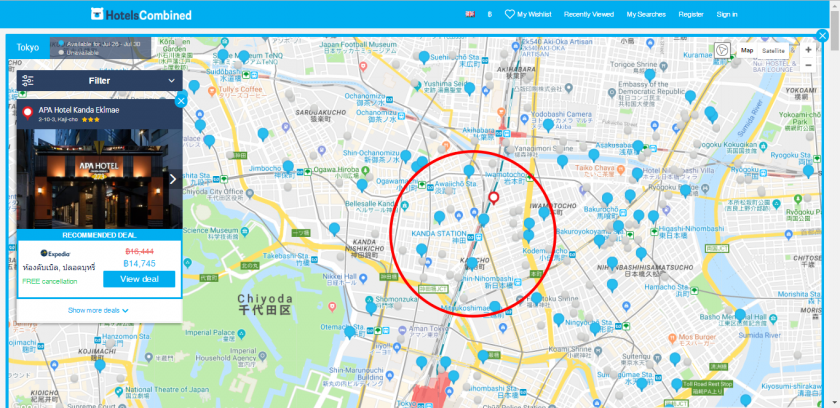Activate the draw-area search tool

[723, 50]
